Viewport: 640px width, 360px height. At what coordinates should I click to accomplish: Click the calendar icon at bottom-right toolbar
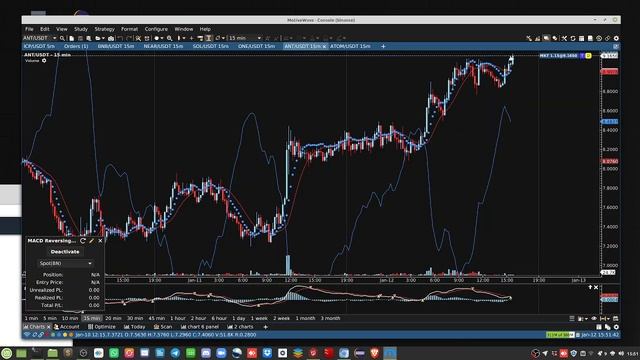(x=616, y=318)
